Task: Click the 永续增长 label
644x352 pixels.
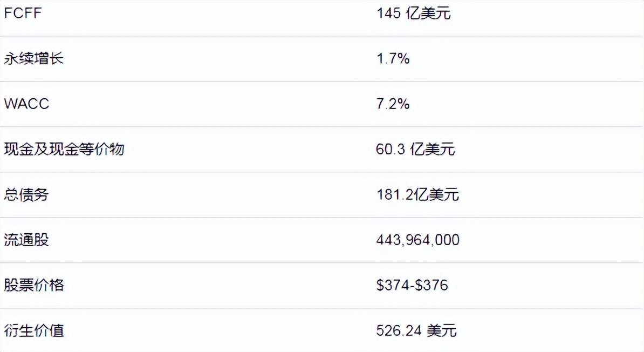Action: pos(34,58)
